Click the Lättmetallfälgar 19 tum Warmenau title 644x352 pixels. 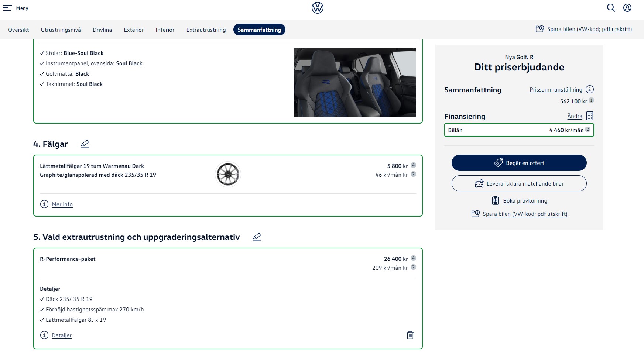point(98,170)
